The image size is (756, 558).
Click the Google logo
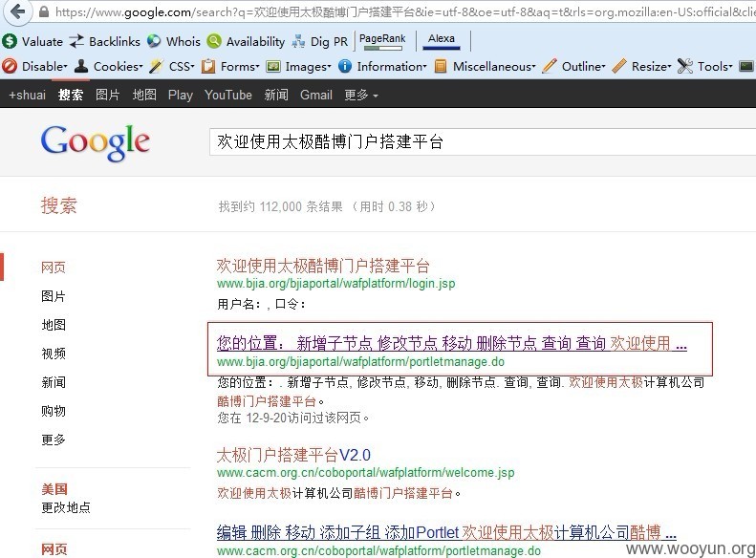pos(95,142)
